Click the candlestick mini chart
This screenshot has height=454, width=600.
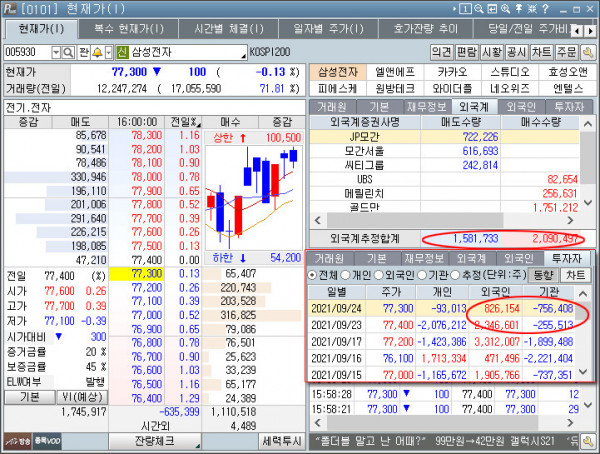click(254, 198)
